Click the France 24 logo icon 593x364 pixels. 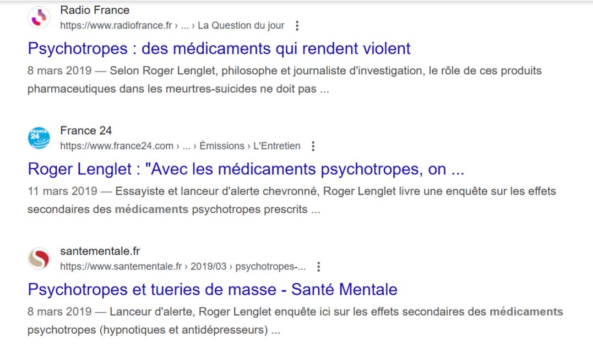coord(39,138)
